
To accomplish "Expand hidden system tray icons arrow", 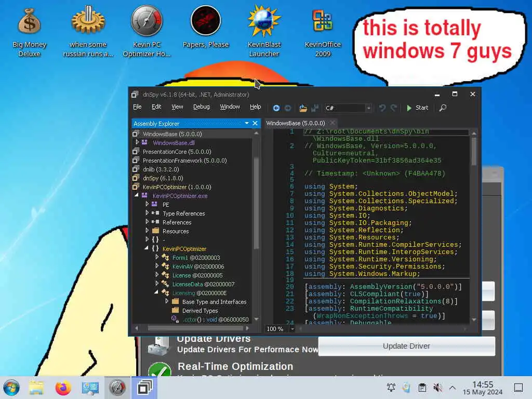I will (x=453, y=388).
